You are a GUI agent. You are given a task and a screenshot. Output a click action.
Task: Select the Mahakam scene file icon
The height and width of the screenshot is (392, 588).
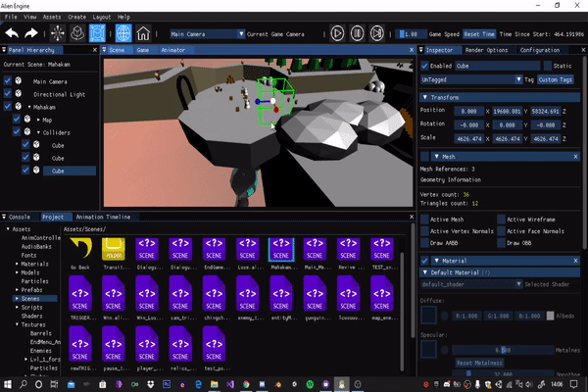click(281, 249)
